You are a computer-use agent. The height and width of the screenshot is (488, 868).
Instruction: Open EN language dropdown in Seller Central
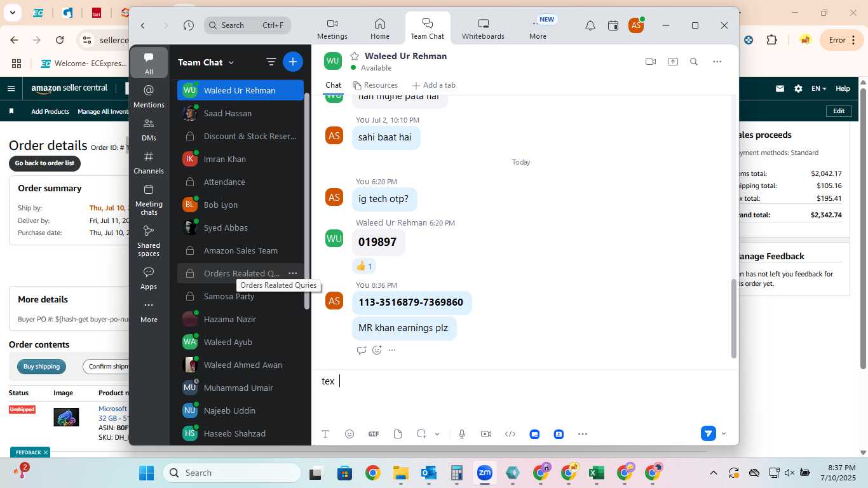(819, 89)
